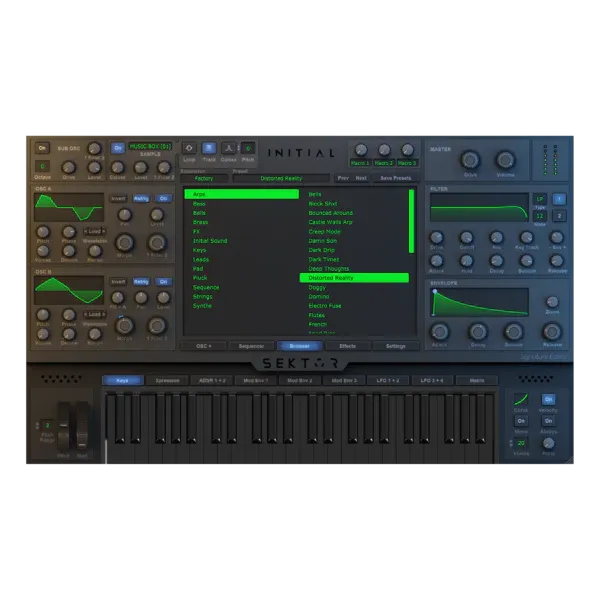Click the OSC A Morph knob
This screenshot has width=600, height=600.
pyautogui.click(x=124, y=243)
